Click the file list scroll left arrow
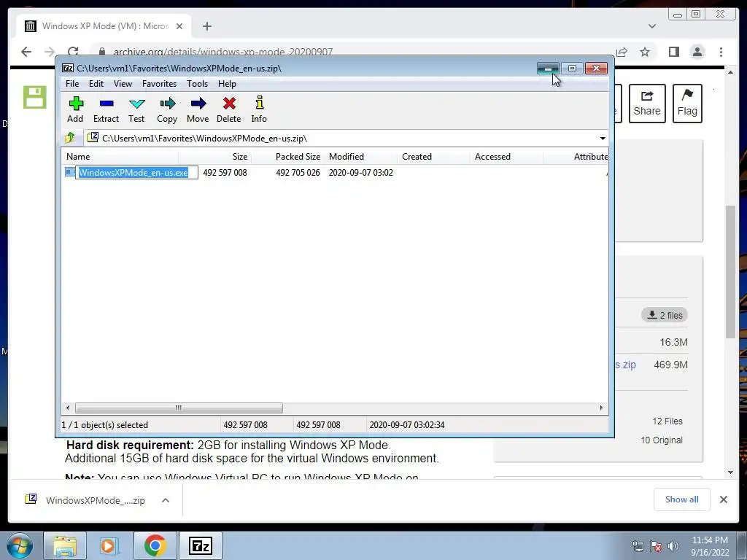The image size is (747, 560). pos(68,408)
